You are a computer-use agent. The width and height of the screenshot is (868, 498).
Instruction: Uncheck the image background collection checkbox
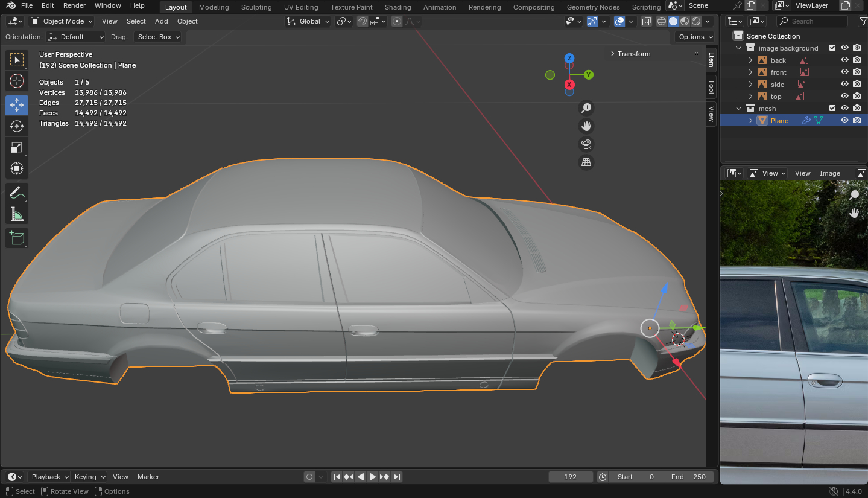click(x=832, y=48)
